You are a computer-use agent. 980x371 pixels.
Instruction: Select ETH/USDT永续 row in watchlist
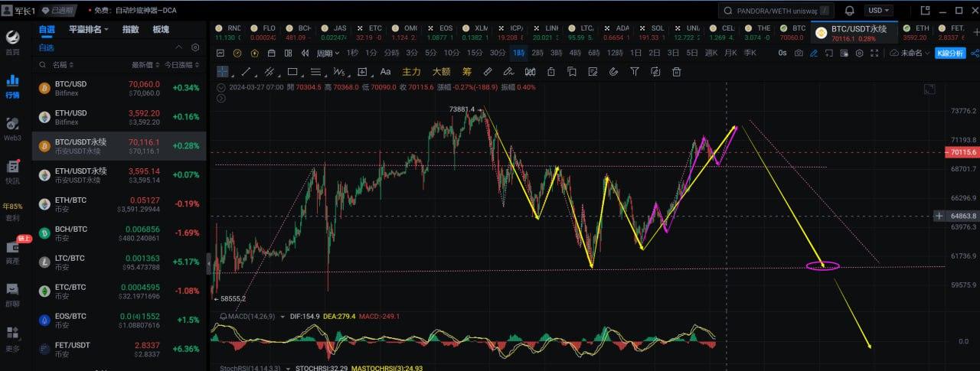pos(119,175)
